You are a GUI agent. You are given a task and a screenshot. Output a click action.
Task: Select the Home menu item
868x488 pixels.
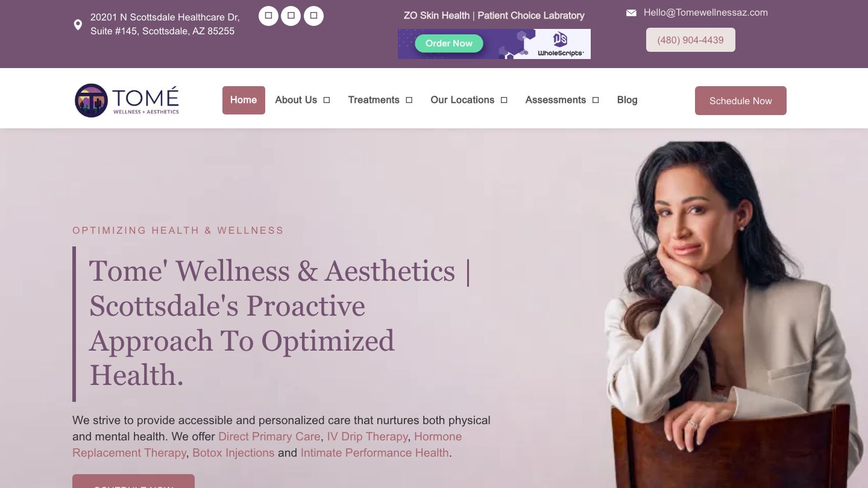coord(244,100)
